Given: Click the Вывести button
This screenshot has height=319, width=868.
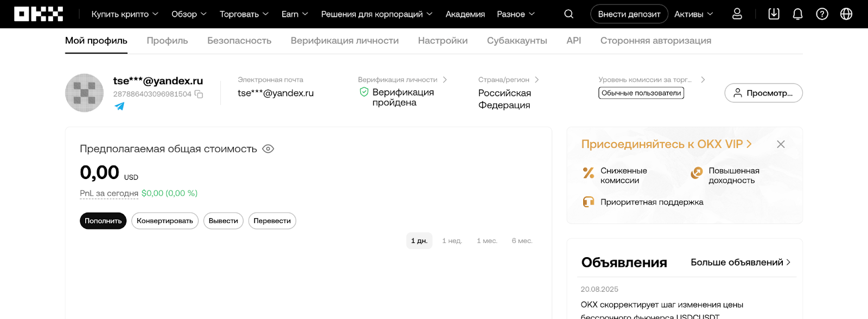Looking at the screenshot, I should (224, 221).
